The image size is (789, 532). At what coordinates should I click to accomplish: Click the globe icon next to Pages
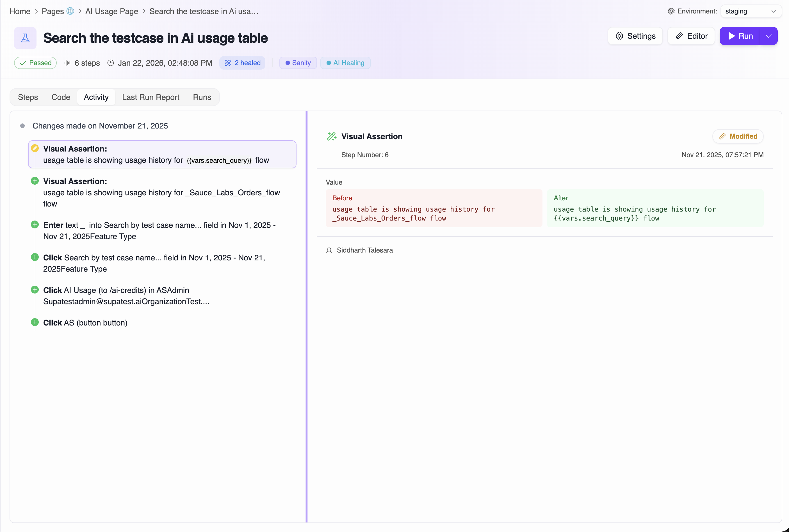click(70, 11)
